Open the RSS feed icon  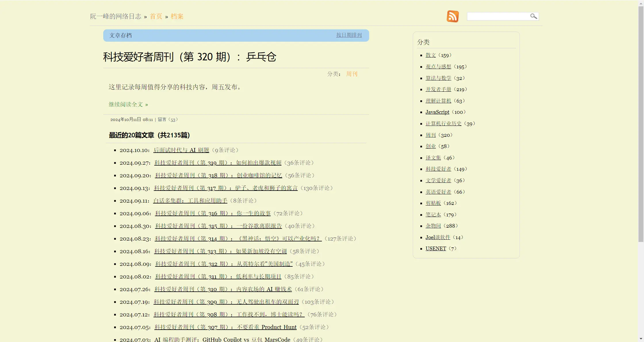[x=453, y=16]
